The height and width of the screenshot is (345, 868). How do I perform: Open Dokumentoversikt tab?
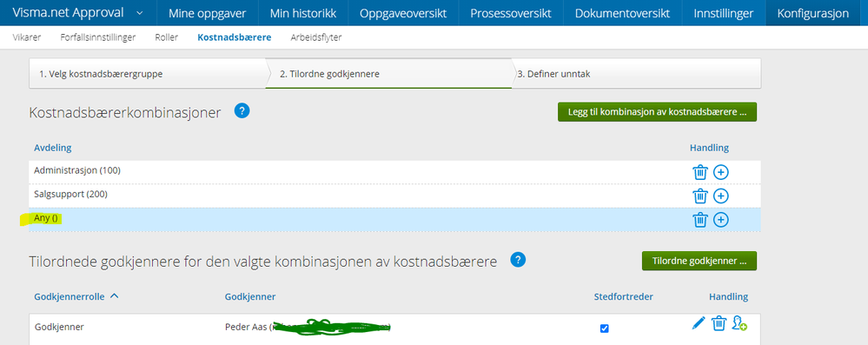pos(622,13)
